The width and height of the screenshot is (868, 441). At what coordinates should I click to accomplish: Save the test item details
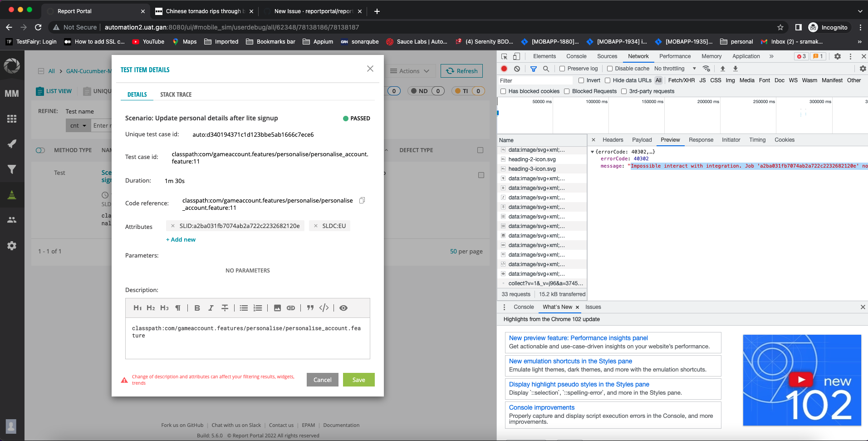358,380
